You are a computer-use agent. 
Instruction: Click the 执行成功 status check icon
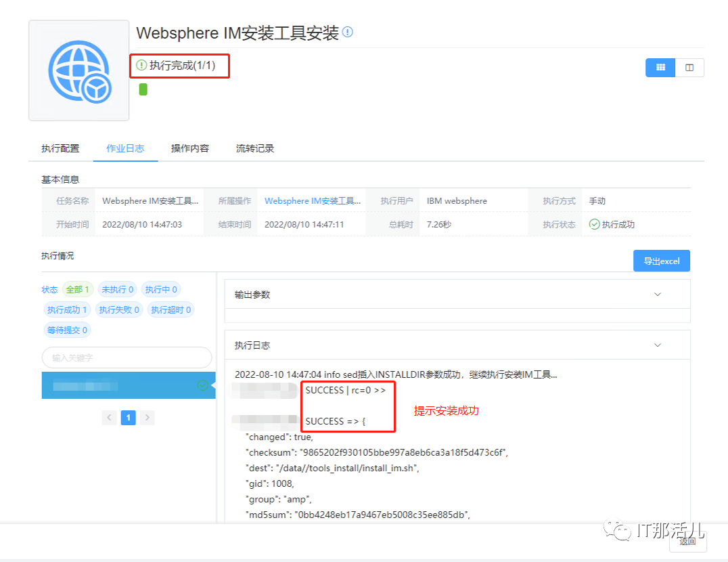[594, 224]
